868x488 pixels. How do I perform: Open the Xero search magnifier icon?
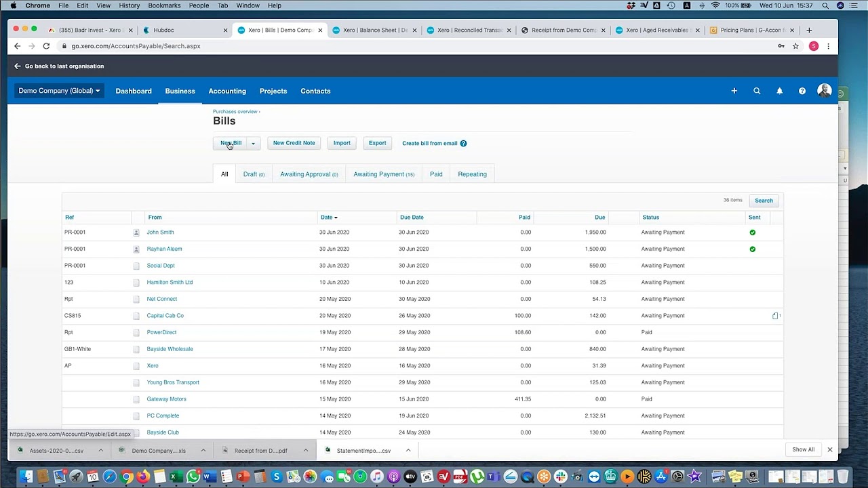pos(757,91)
